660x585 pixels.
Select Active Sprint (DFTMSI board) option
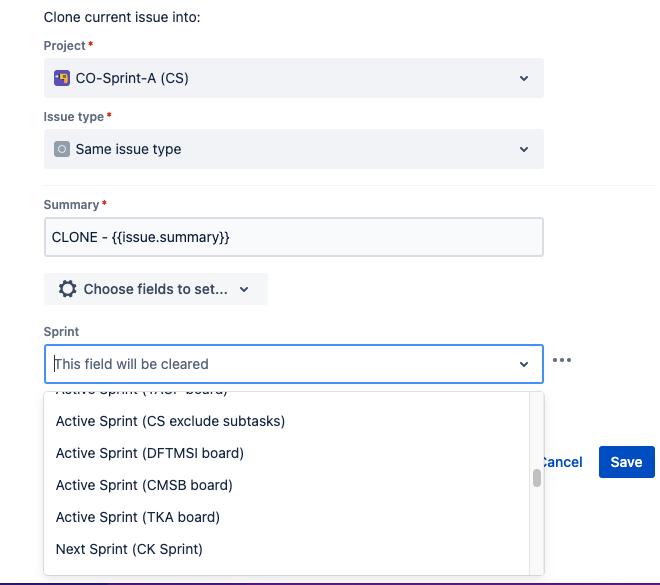pos(150,453)
